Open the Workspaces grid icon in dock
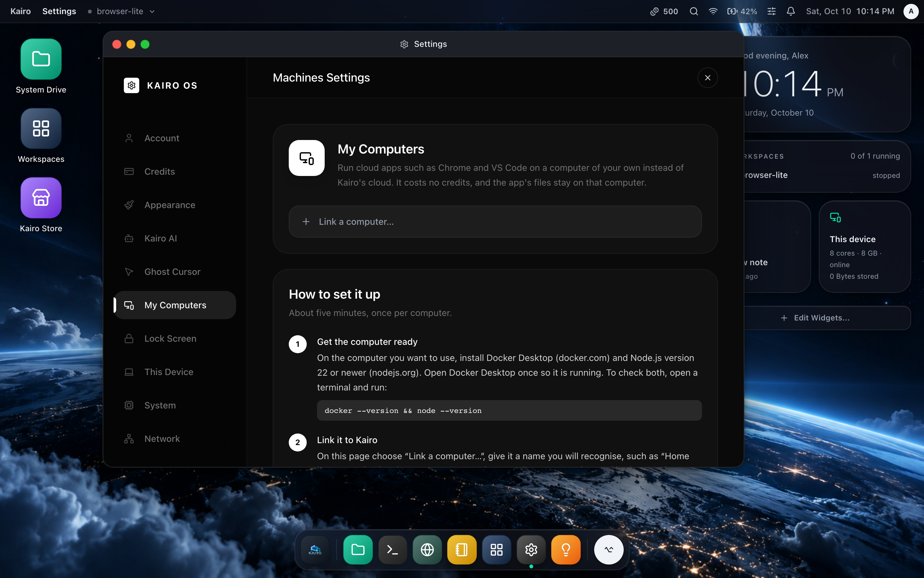The width and height of the screenshot is (924, 578). (x=496, y=550)
